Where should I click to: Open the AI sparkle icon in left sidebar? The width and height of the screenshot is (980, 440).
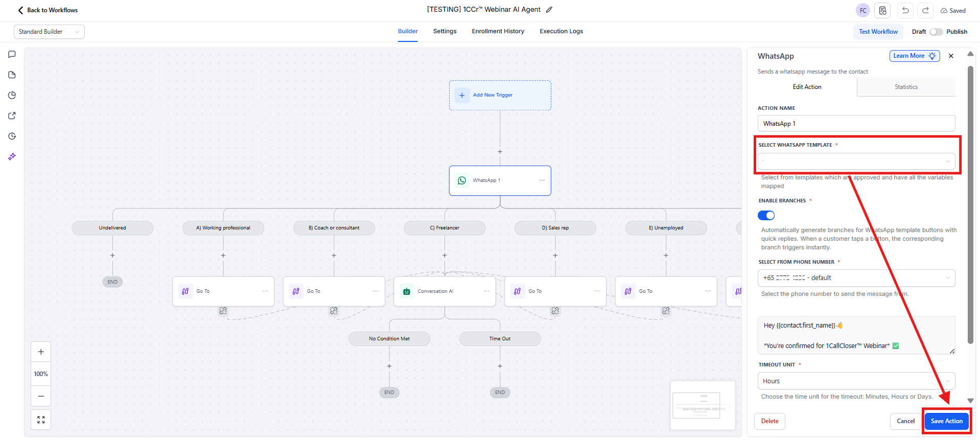(12, 156)
